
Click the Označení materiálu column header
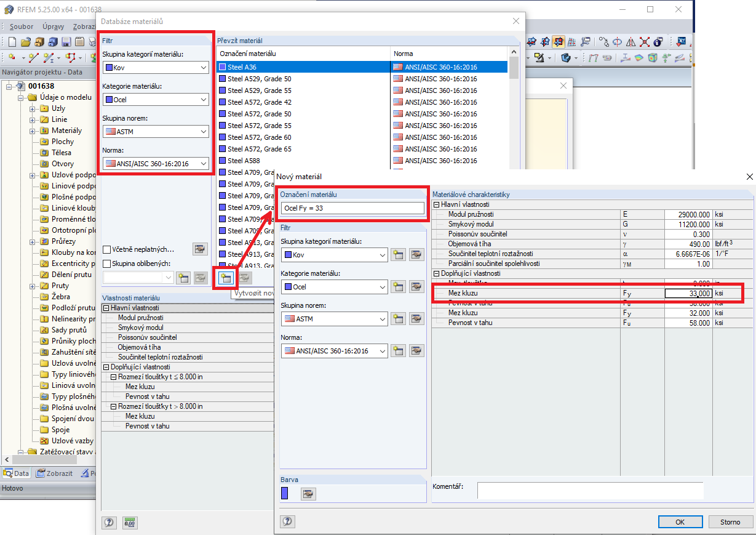click(303, 54)
